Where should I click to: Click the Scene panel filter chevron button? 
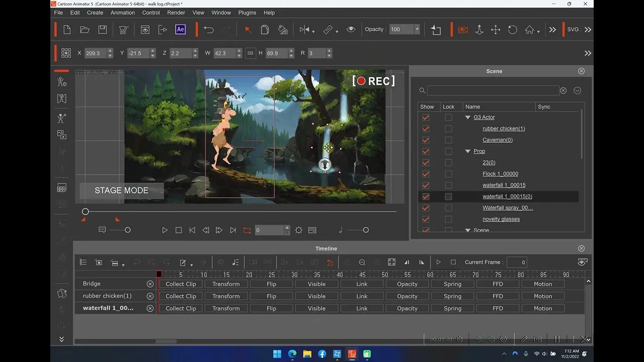coord(577,90)
